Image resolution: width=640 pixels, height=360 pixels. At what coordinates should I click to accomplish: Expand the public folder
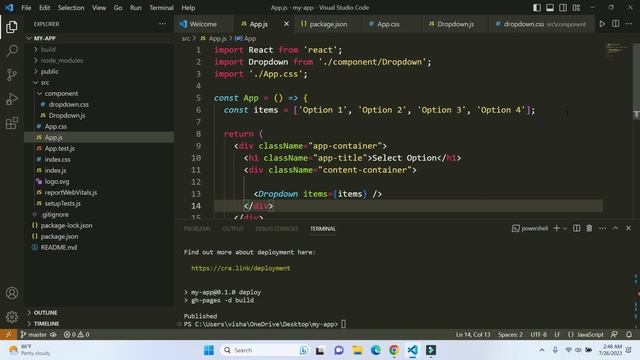click(x=99, y=71)
